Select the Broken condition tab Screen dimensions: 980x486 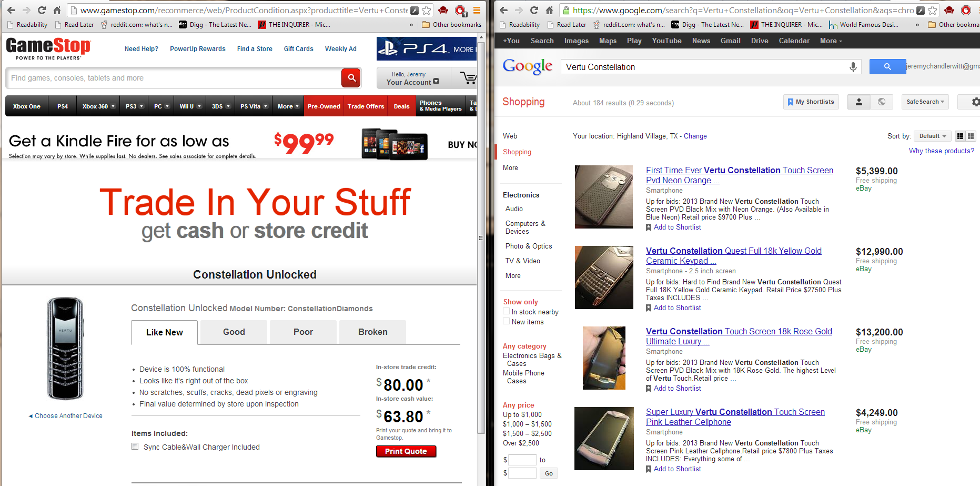372,332
